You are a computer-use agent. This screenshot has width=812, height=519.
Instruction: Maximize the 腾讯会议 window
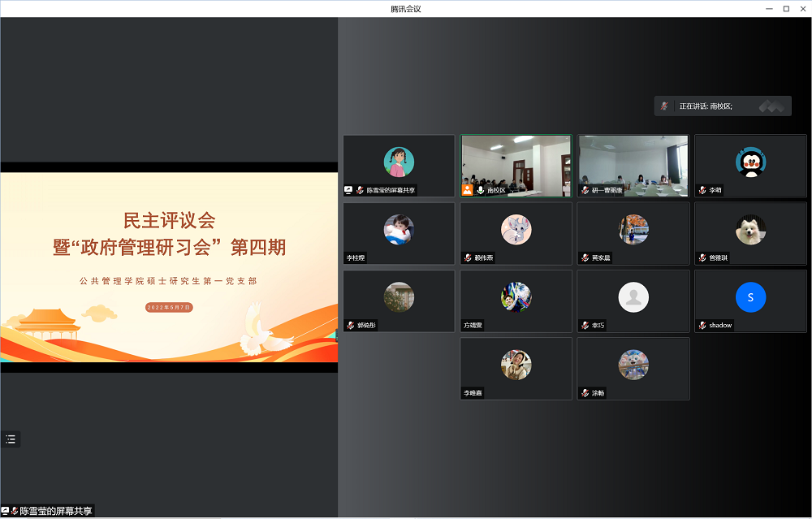point(786,8)
